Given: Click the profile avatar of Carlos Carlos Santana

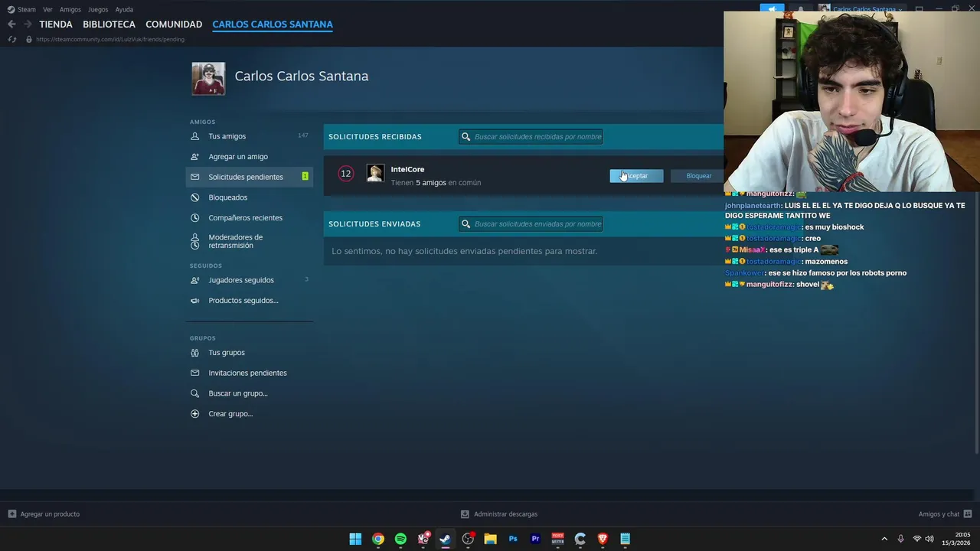Looking at the screenshot, I should 208,79.
